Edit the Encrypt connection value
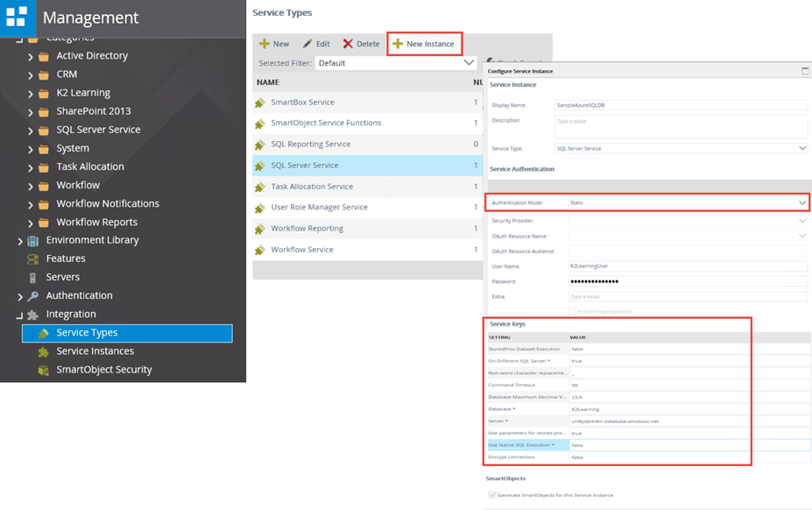The width and height of the screenshot is (812, 510). tap(689, 457)
